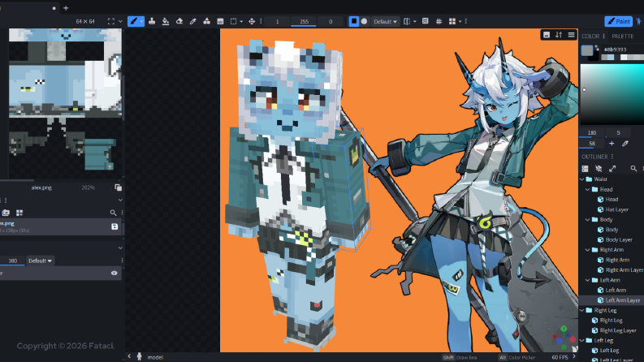
Task: Click the UV editor fullscreen icon
Action: pos(111,21)
